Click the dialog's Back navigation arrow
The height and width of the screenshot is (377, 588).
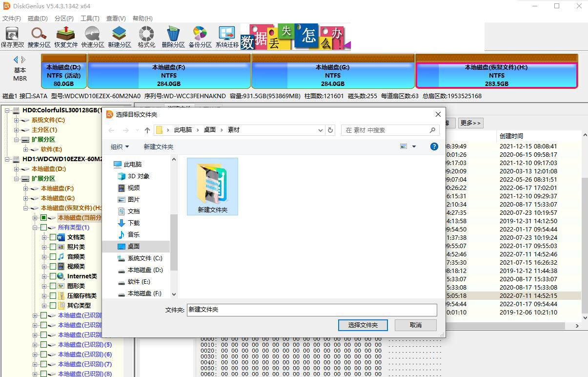click(111, 130)
